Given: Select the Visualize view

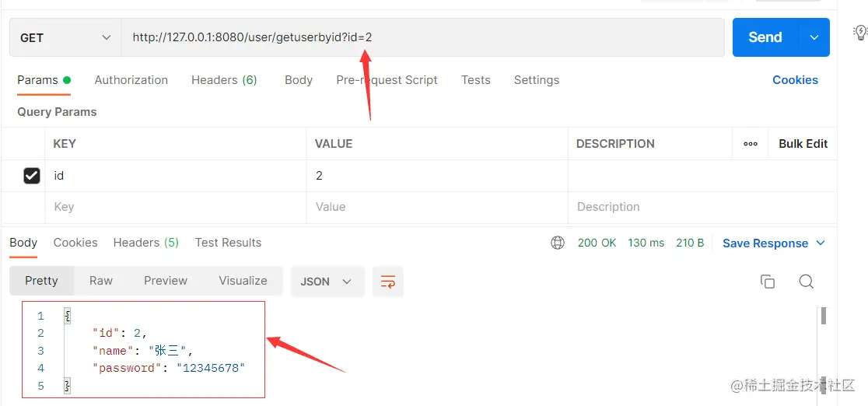Looking at the screenshot, I should (x=243, y=281).
